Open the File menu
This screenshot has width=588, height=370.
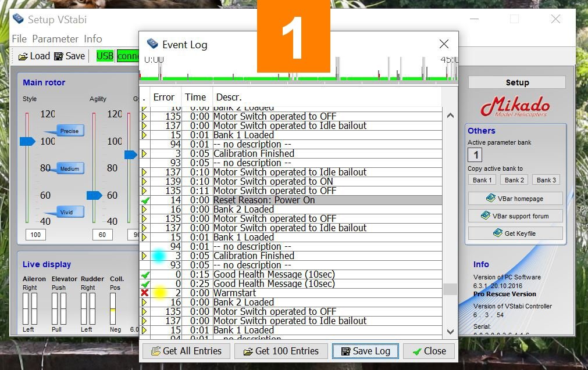coord(19,39)
